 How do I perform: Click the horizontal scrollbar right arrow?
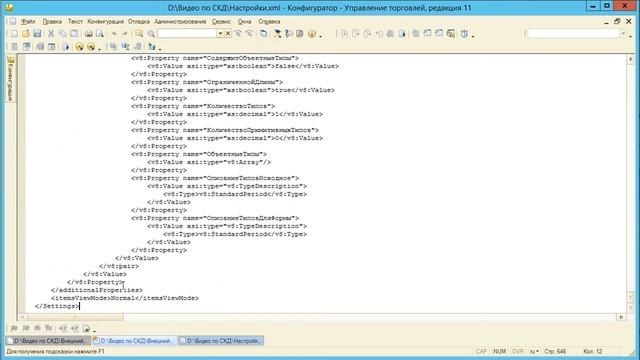[x=621, y=317]
